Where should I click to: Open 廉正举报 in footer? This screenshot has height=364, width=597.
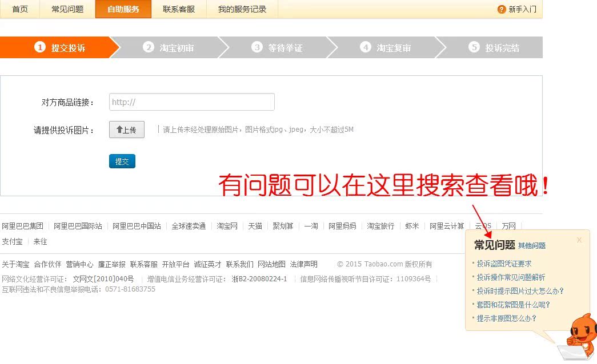111,264
